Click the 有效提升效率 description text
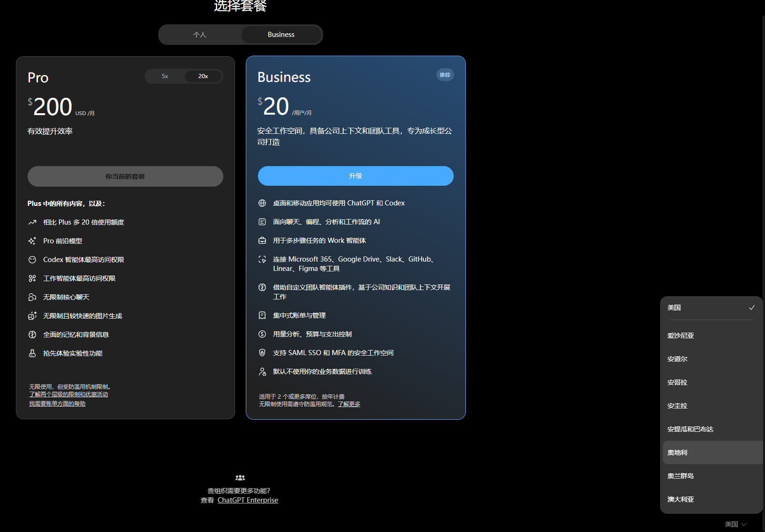Screen dimensions: 765x532 [50, 131]
